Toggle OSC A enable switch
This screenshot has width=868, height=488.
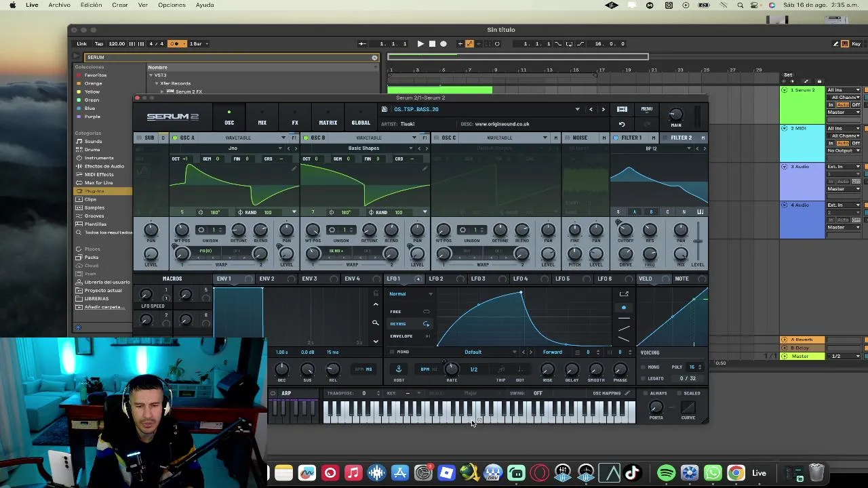[175, 138]
